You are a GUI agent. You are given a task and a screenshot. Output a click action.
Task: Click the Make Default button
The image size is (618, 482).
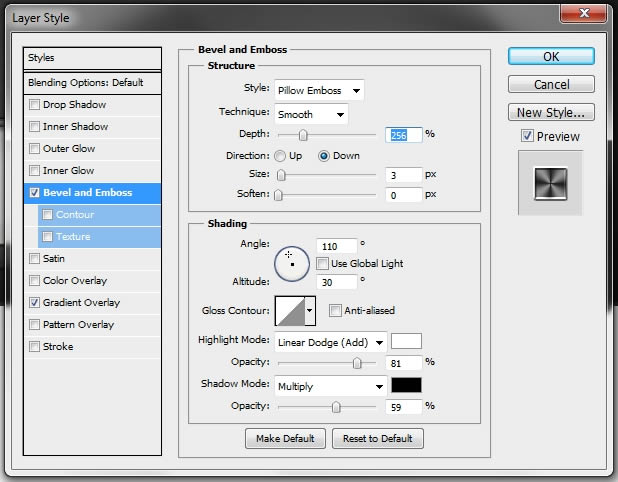[x=285, y=439]
